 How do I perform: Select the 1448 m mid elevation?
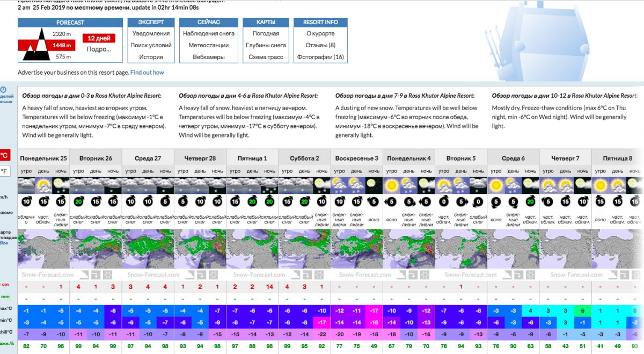click(62, 45)
